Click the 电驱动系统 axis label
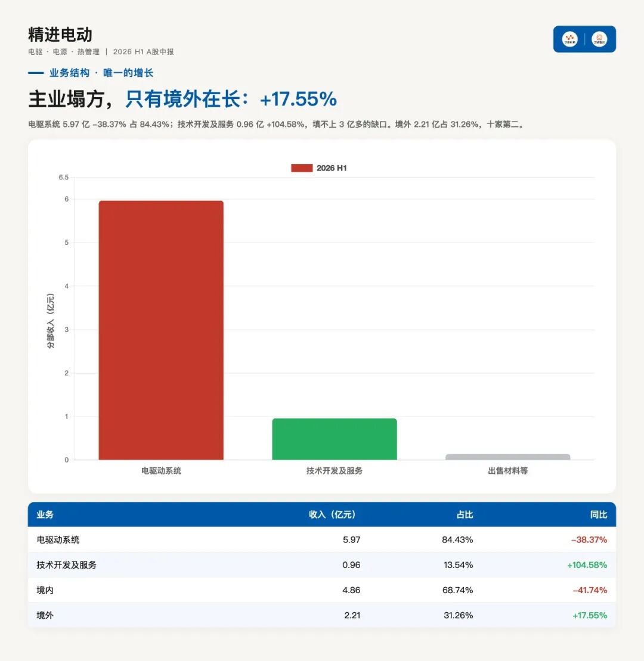Screen dimensions: 644x661 (161, 470)
